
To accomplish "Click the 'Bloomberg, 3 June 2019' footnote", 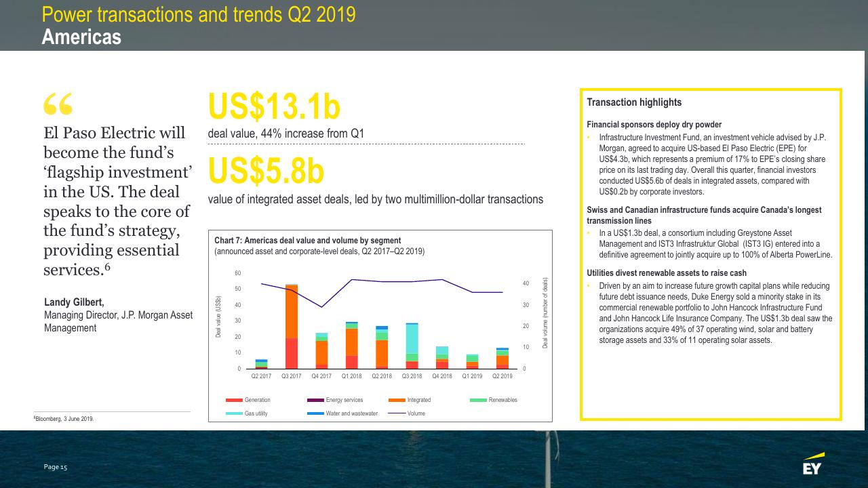I will pyautogui.click(x=64, y=419).
